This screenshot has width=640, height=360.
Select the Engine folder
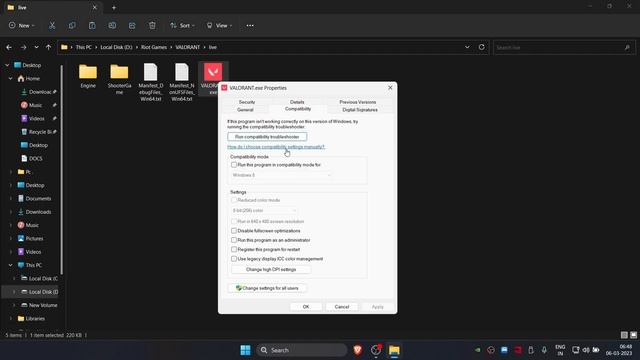coord(88,76)
